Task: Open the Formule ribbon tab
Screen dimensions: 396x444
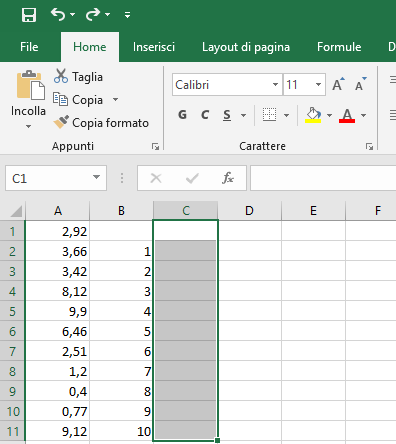Action: coord(339,47)
